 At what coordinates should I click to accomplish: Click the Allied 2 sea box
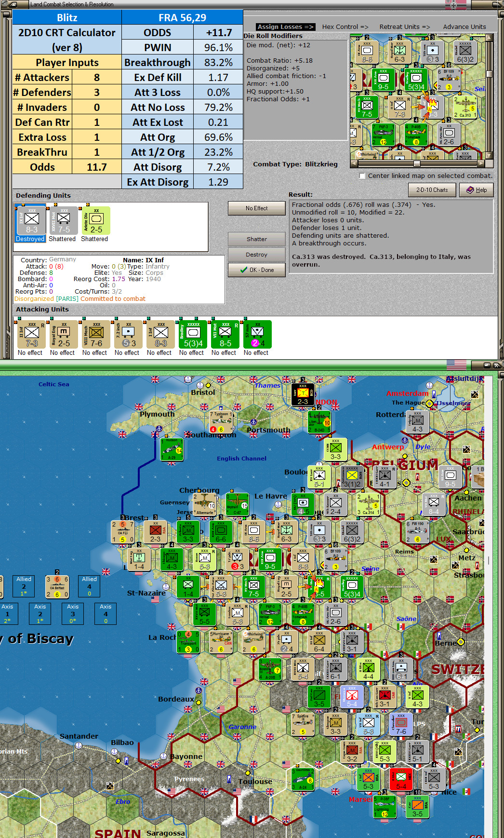(24, 586)
